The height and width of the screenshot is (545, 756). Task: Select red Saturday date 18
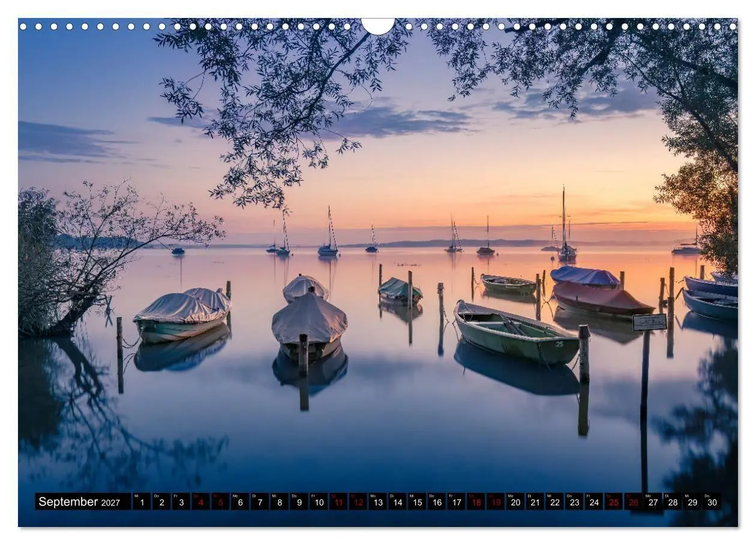pos(476,502)
